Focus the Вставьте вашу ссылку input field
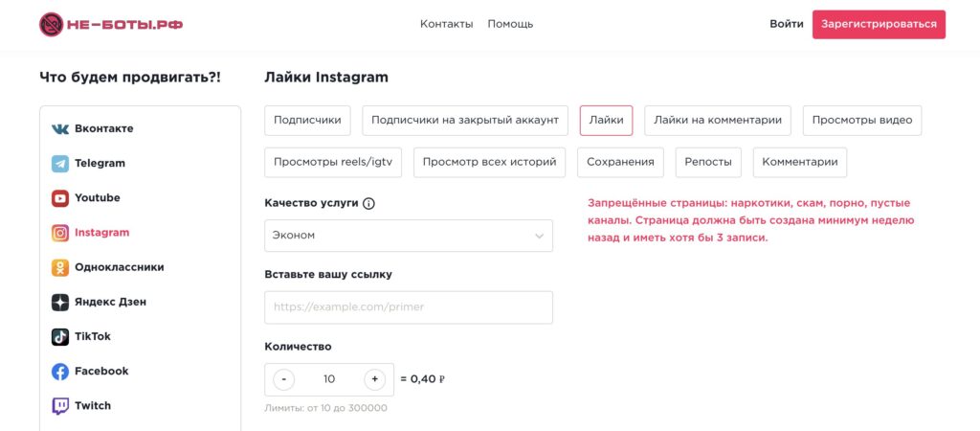The height and width of the screenshot is (431, 980). coord(409,307)
